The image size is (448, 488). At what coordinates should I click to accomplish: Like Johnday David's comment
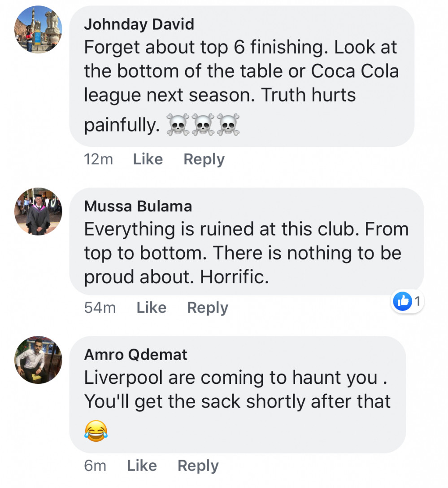[x=148, y=159]
